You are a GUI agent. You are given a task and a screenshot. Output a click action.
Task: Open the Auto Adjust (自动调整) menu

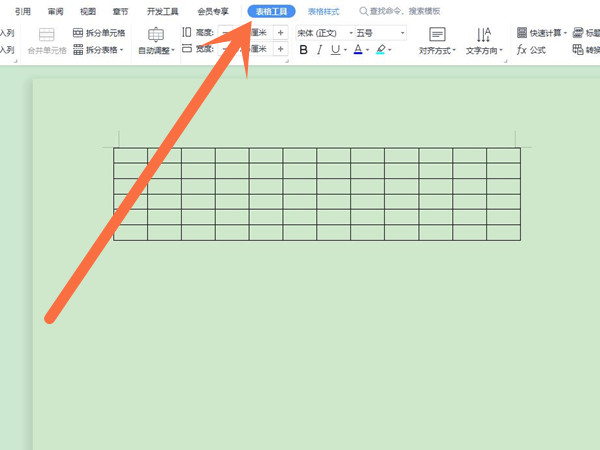155,41
